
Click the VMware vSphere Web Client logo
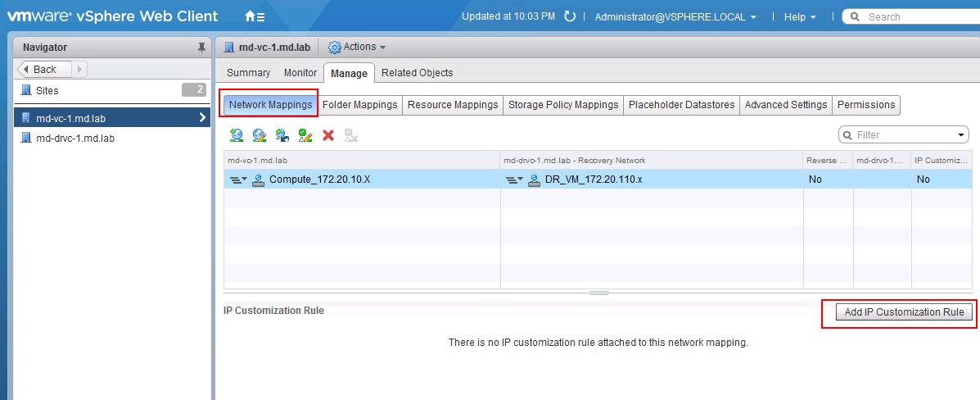click(x=112, y=16)
